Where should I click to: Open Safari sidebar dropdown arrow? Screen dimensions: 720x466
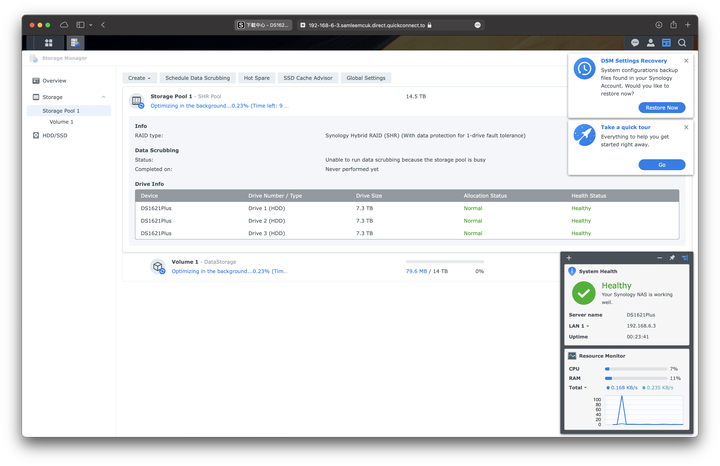click(x=91, y=25)
